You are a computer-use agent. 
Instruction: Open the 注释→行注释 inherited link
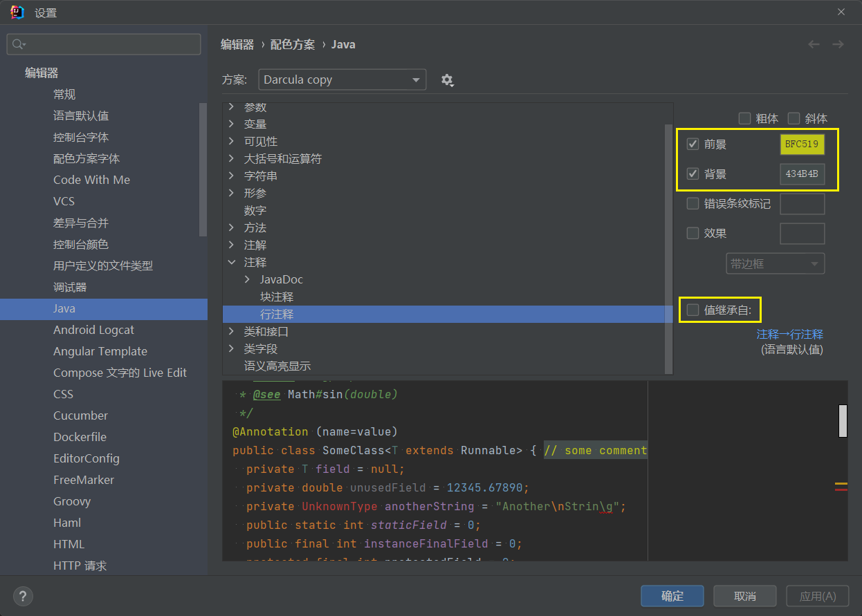point(789,335)
